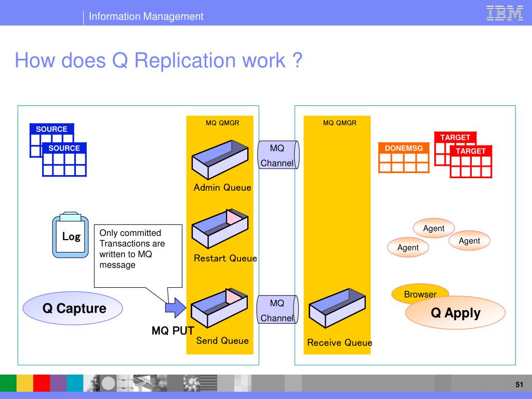Click the slide number 51
532x399 pixels.
pos(519,384)
